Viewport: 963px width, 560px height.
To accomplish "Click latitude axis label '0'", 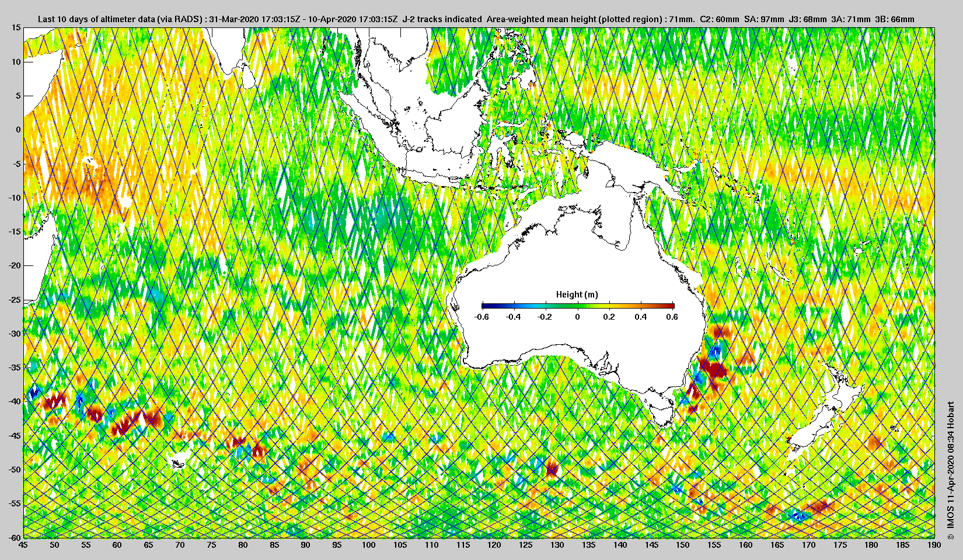I will point(19,129).
